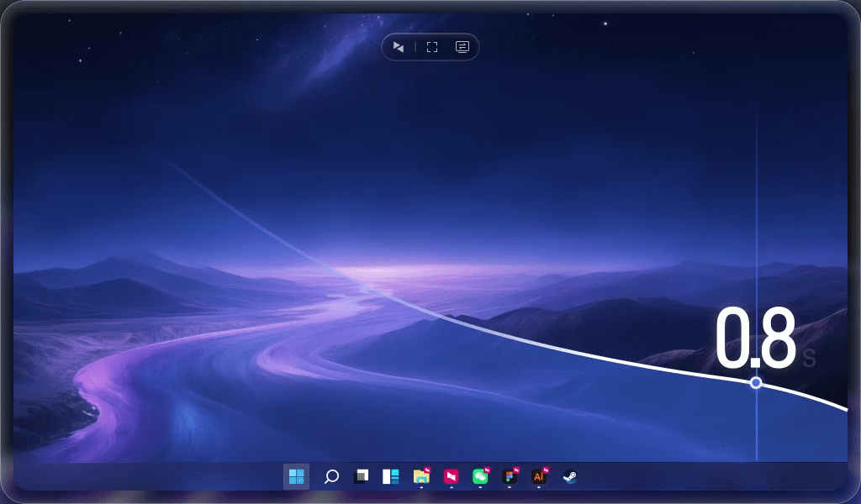Click the 0.8 s latency readout

[x=755, y=340]
